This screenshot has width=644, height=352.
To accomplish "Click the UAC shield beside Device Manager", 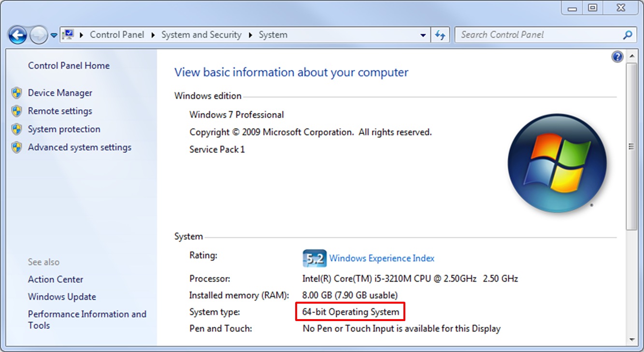I will tap(16, 92).
